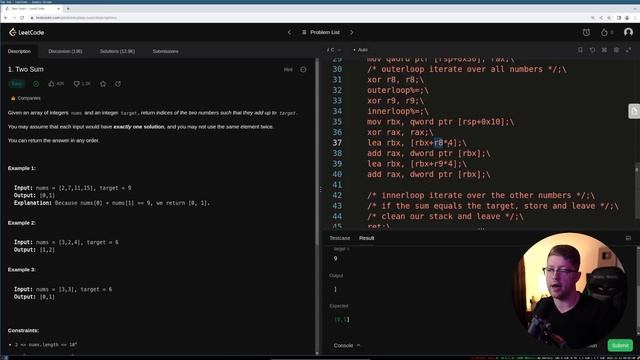Add problem to favorites with star icon
Image resolution: width=640 pixels, height=360 pixels.
pyautogui.click(x=103, y=84)
